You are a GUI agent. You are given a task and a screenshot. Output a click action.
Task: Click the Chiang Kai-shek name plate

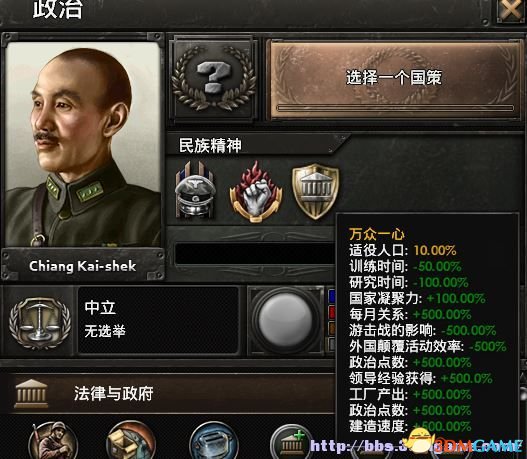pos(83,266)
